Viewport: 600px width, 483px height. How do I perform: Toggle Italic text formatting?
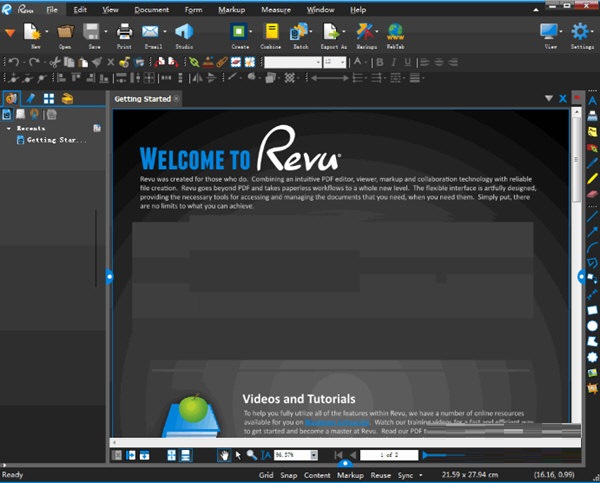pos(394,62)
